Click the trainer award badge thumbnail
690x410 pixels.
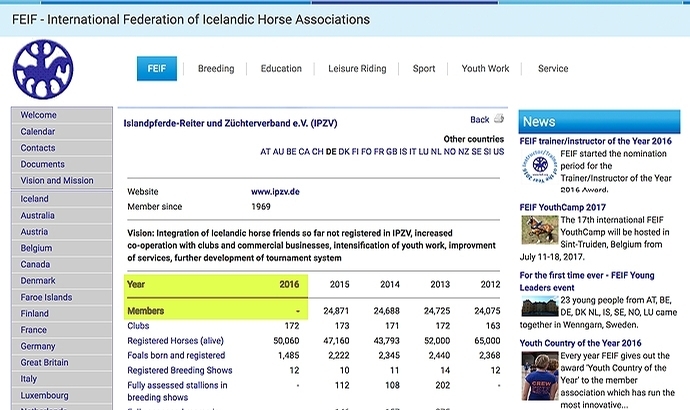point(540,166)
